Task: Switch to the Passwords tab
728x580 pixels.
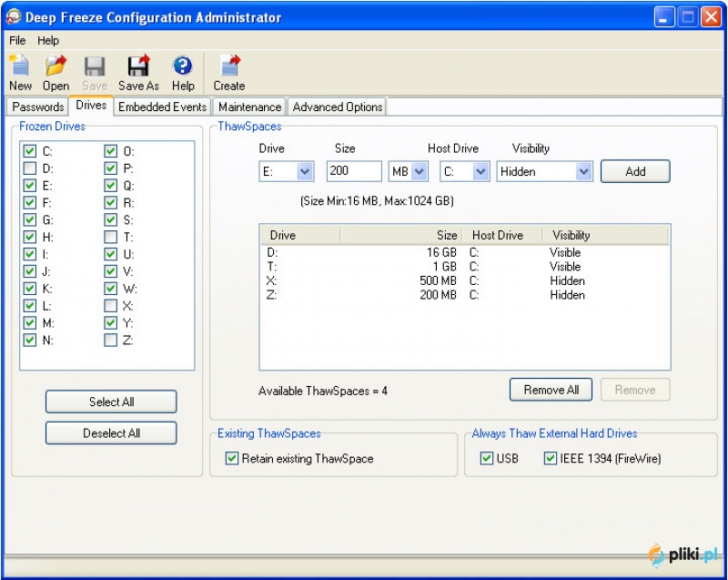Action: [x=37, y=107]
